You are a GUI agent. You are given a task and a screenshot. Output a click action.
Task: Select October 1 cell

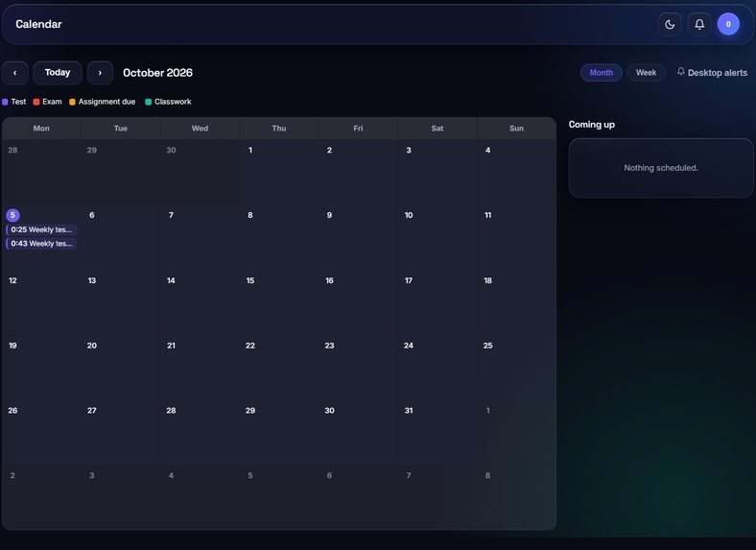click(279, 172)
